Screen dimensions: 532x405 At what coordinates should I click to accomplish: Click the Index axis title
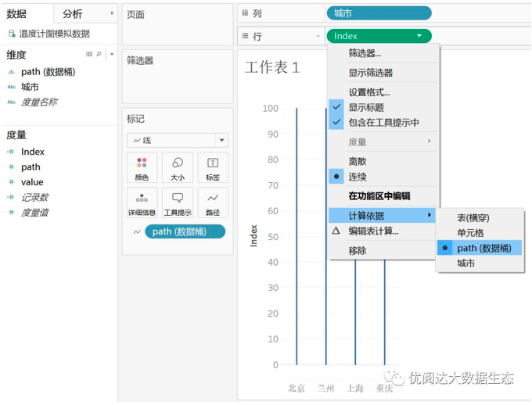[x=253, y=236]
